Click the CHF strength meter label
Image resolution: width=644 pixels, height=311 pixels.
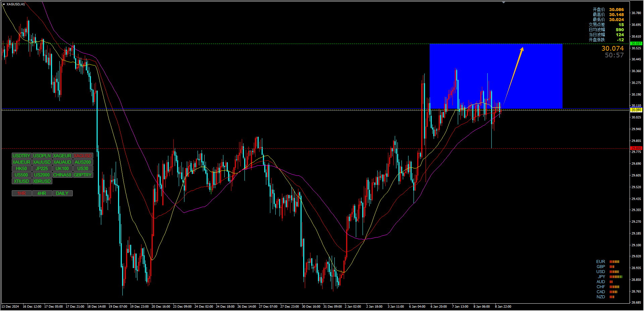pyautogui.click(x=601, y=287)
